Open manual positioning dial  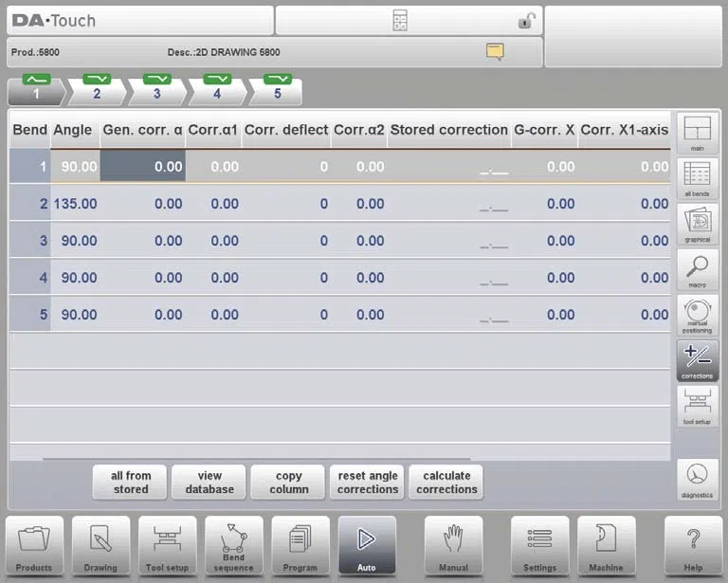[x=697, y=315]
